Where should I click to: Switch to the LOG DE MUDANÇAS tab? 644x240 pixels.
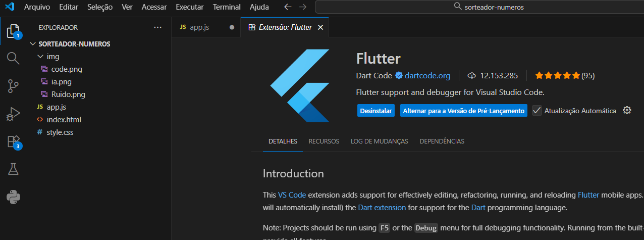pos(380,141)
